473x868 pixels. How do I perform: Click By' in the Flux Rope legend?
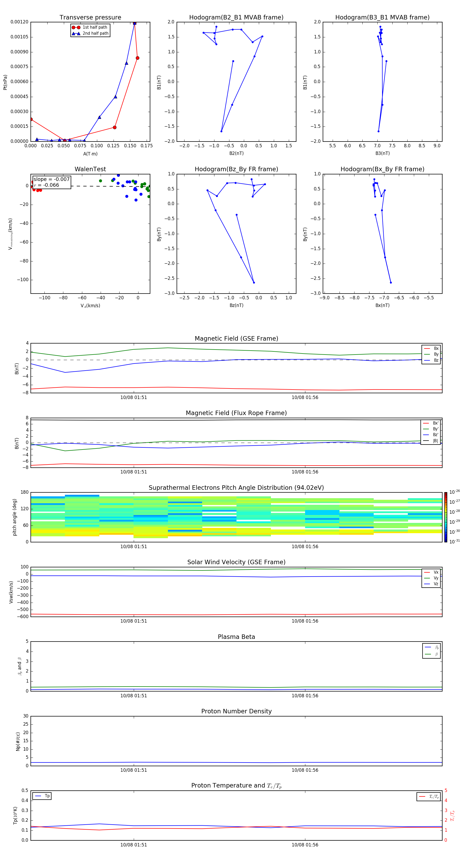431,429
